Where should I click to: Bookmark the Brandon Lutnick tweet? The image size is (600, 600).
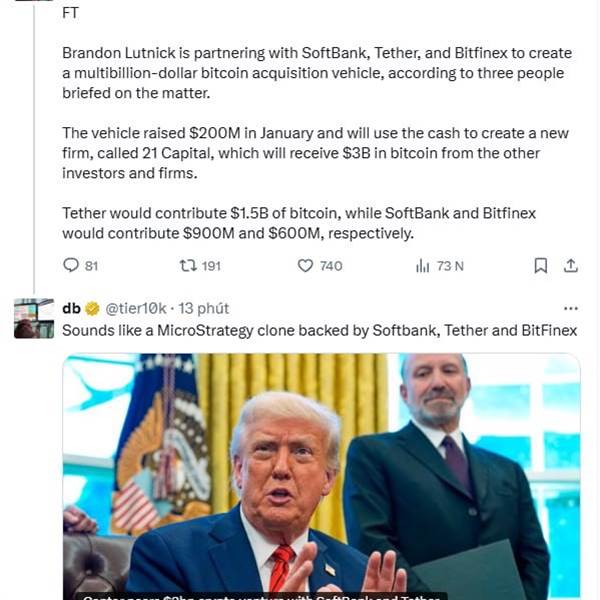540,266
